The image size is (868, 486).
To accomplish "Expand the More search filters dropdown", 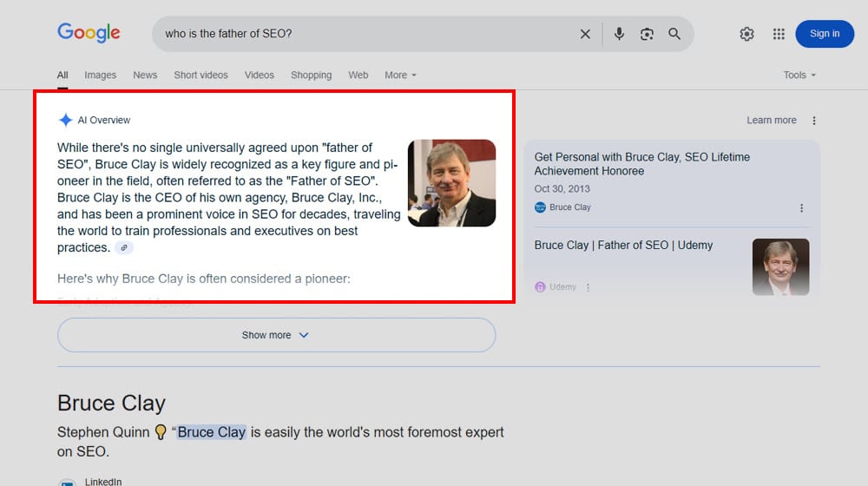I will (x=400, y=76).
